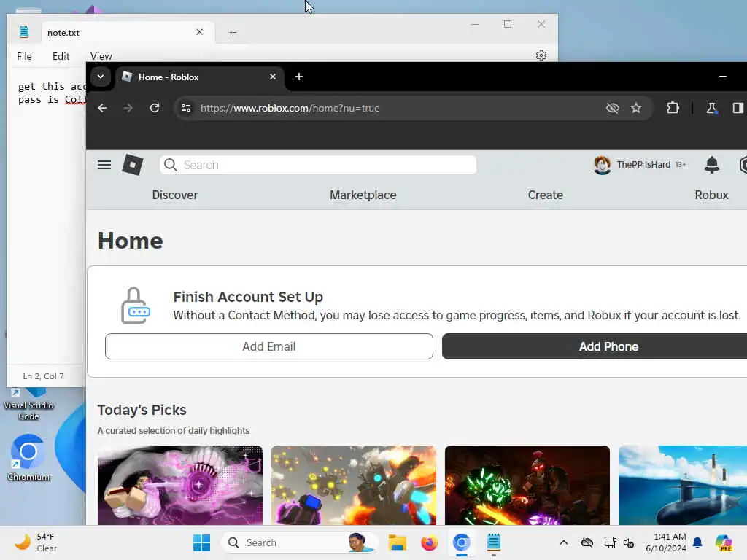Open weather widget showing 54°F
The width and height of the screenshot is (747, 560).
36,542
